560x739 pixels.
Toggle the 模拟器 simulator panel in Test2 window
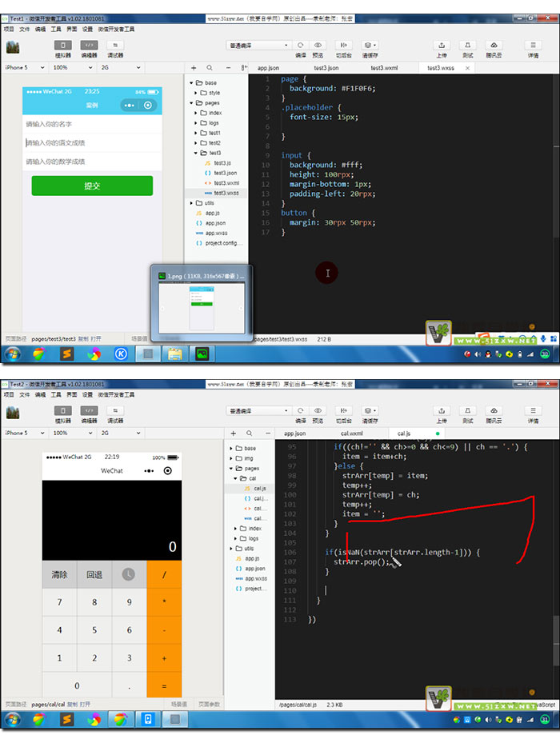tap(62, 410)
